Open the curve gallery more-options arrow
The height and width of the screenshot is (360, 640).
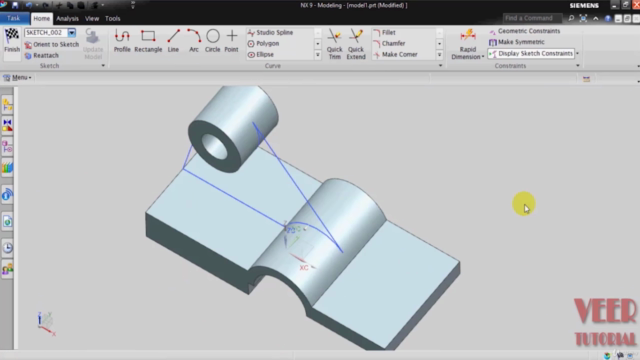[x=318, y=55]
